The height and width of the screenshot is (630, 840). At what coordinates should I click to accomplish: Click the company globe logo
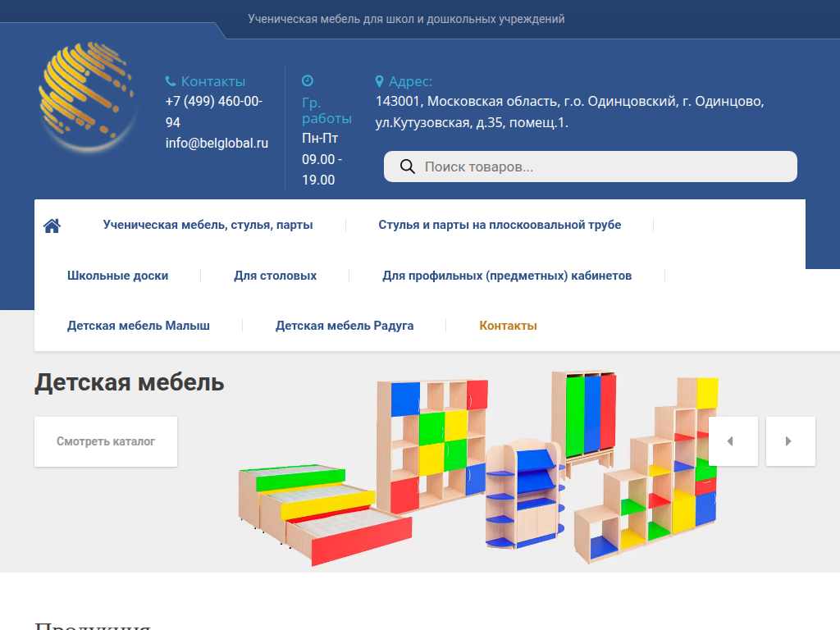pyautogui.click(x=88, y=97)
